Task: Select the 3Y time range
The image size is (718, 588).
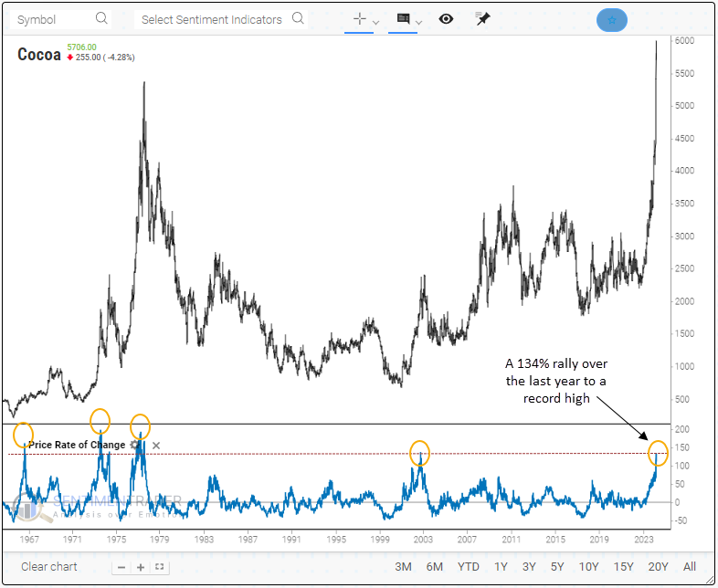Action: point(529,566)
